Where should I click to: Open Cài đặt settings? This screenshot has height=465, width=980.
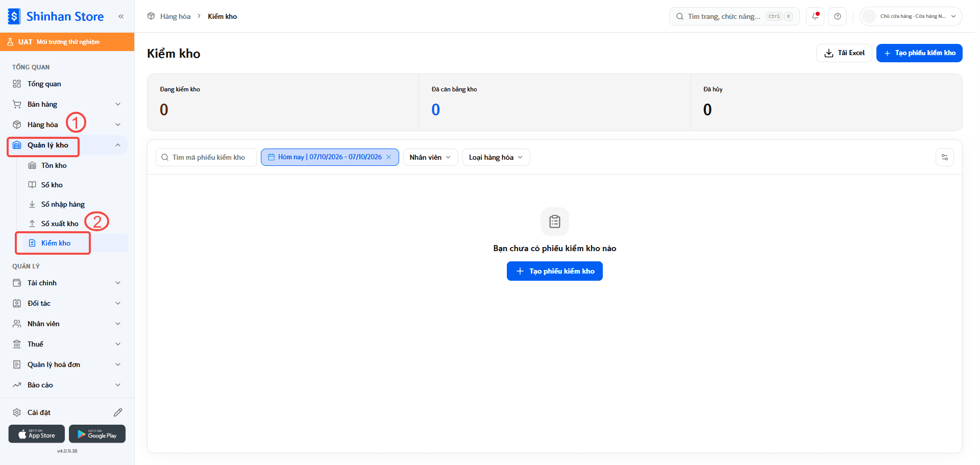(39, 412)
